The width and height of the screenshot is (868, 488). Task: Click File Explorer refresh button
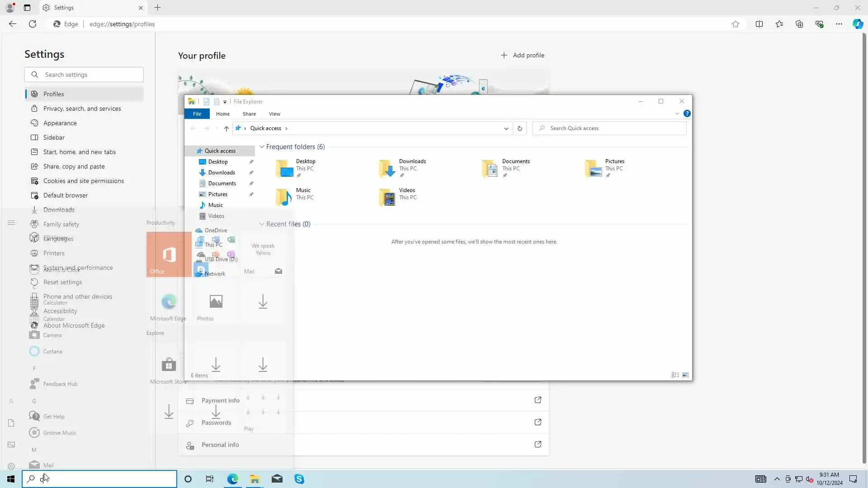pos(520,128)
